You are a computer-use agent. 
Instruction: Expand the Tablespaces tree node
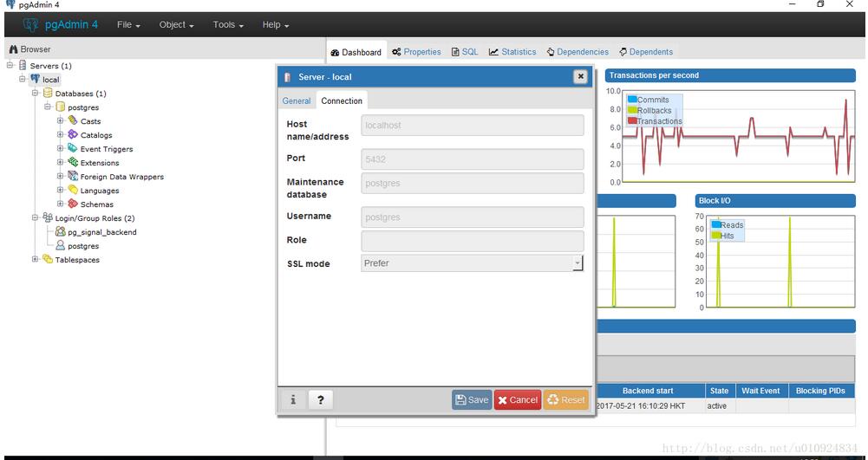point(36,260)
